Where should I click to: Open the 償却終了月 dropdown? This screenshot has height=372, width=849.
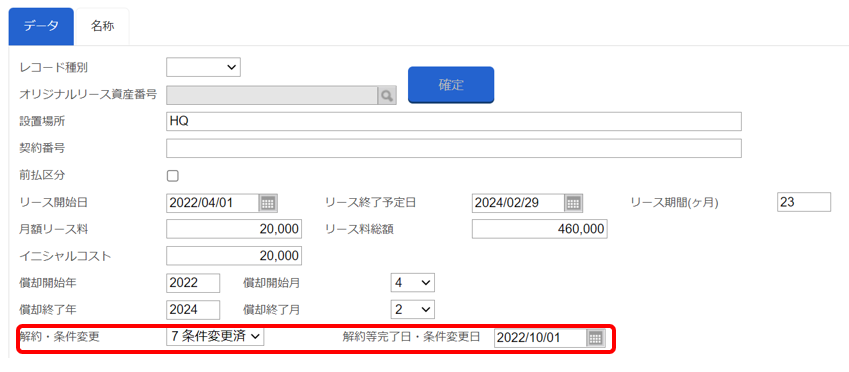413,309
